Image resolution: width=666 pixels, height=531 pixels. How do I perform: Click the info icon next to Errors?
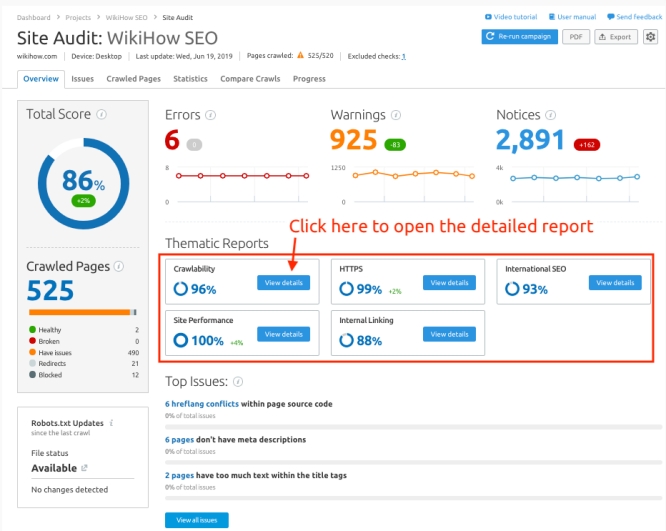[210, 116]
